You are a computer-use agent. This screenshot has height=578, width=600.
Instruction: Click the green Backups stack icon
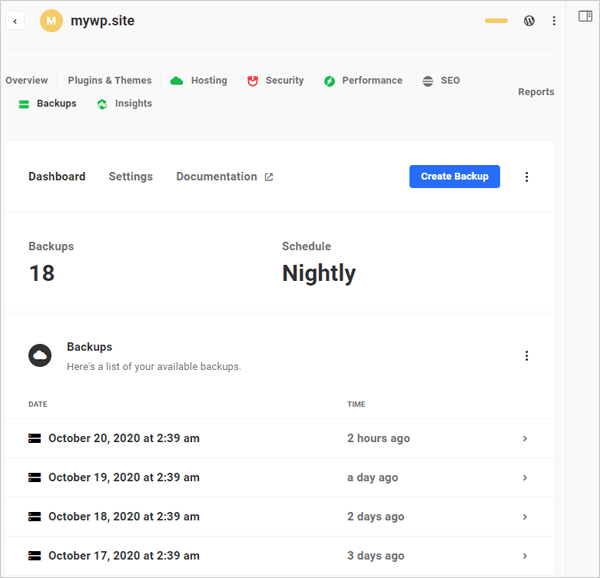24,104
